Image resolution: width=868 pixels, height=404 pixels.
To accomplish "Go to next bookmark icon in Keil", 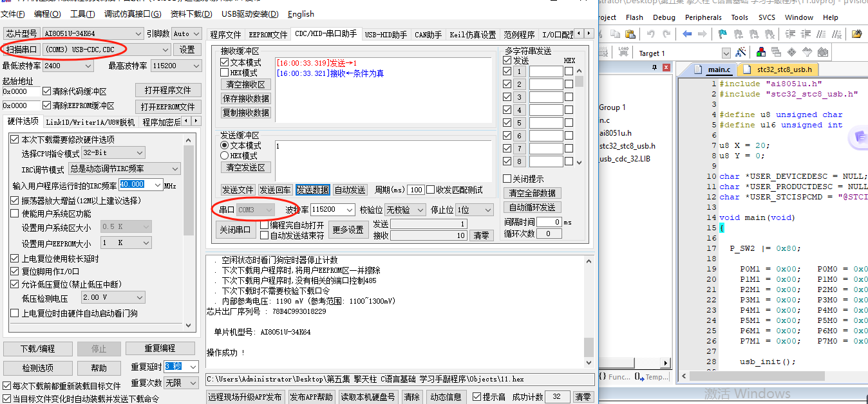I will point(754,33).
